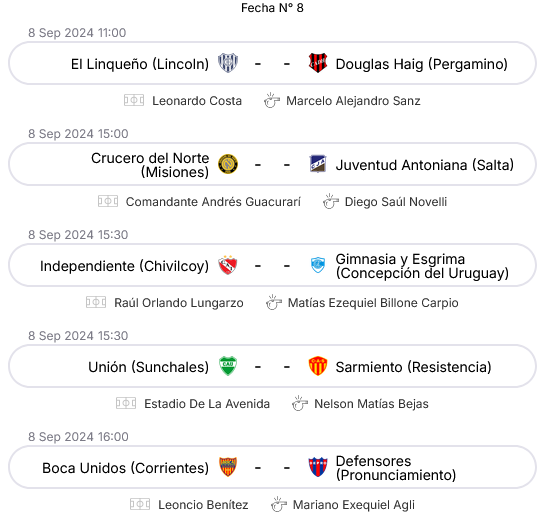Click the Douglas Haig red-black crest
This screenshot has width=546, height=521.
[x=318, y=63]
